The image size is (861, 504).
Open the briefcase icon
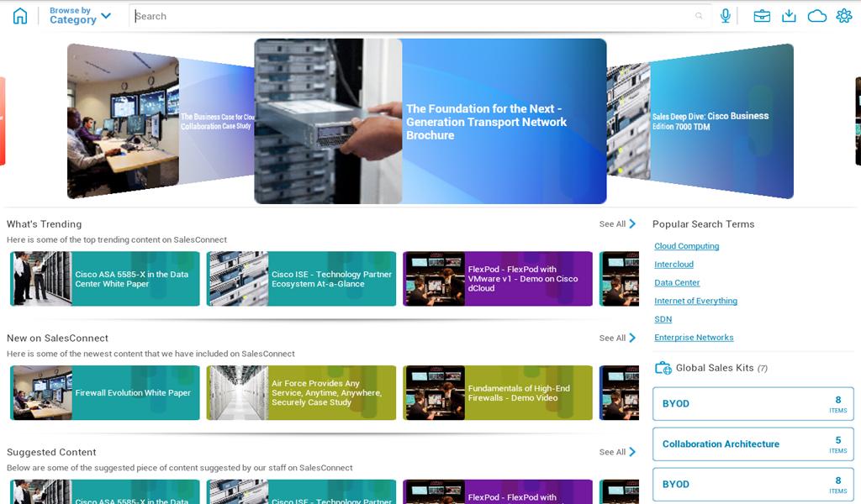(762, 16)
